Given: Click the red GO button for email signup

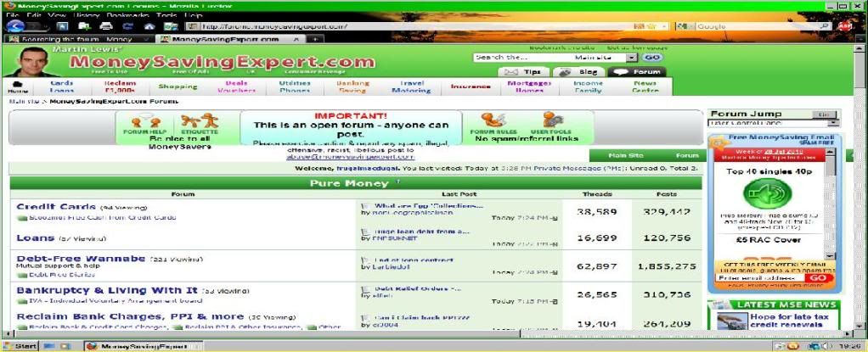Looking at the screenshot, I should pyautogui.click(x=818, y=278).
